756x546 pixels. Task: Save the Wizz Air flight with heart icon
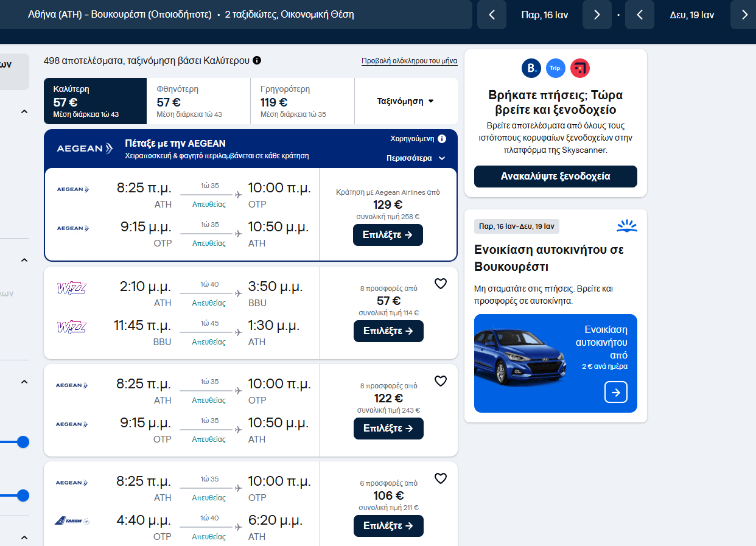[441, 284]
